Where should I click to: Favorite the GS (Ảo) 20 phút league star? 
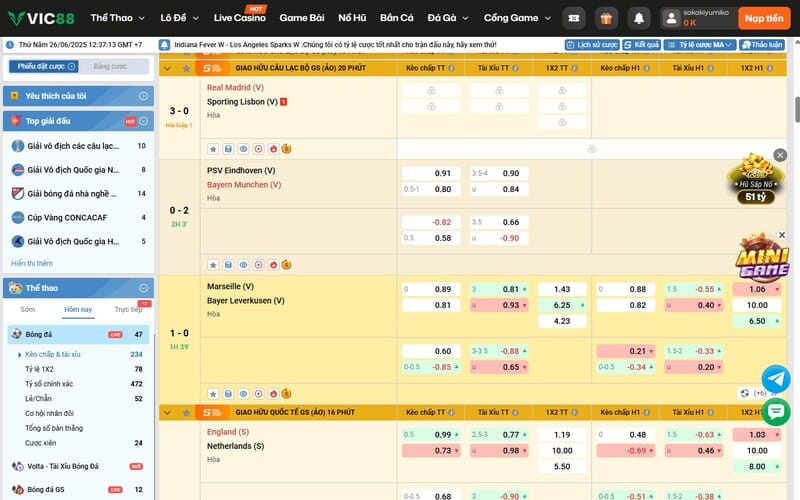coord(186,68)
